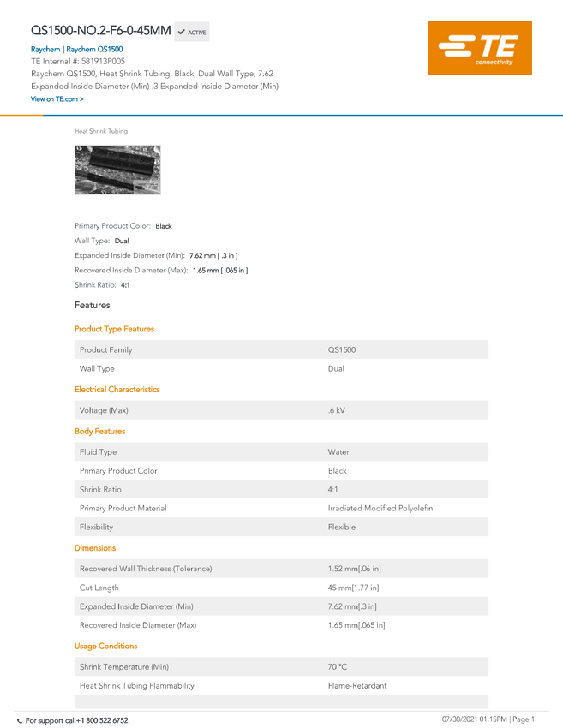Image resolution: width=563 pixels, height=728 pixels.
Task: Click the Fluid Type row label
Action: (98, 452)
